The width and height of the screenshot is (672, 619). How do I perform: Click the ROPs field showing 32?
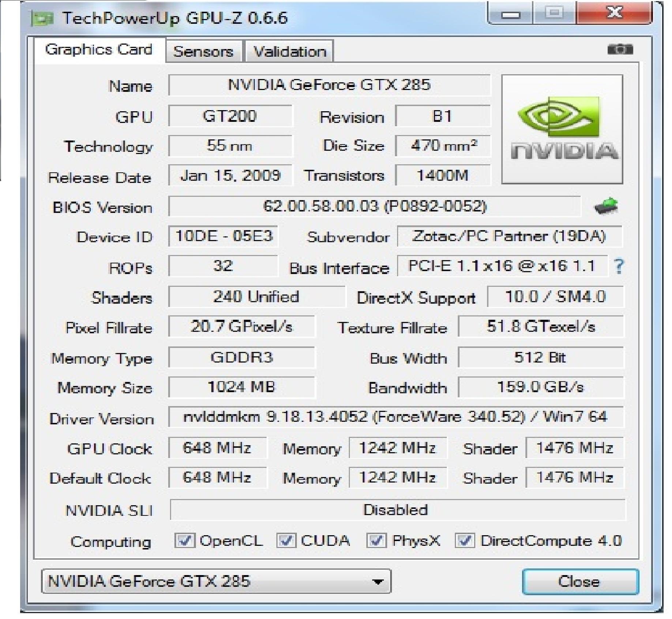pos(223,266)
